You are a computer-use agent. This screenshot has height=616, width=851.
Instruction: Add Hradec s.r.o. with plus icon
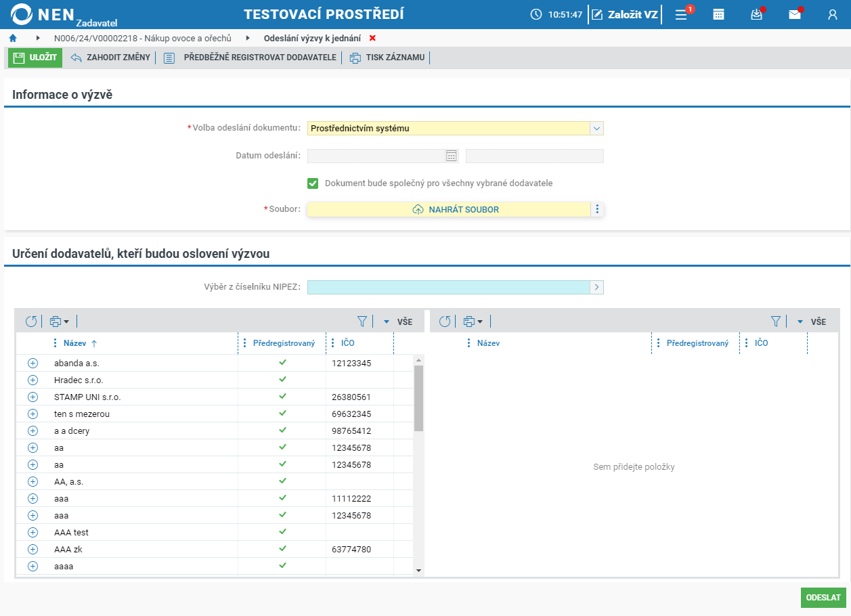pos(32,380)
